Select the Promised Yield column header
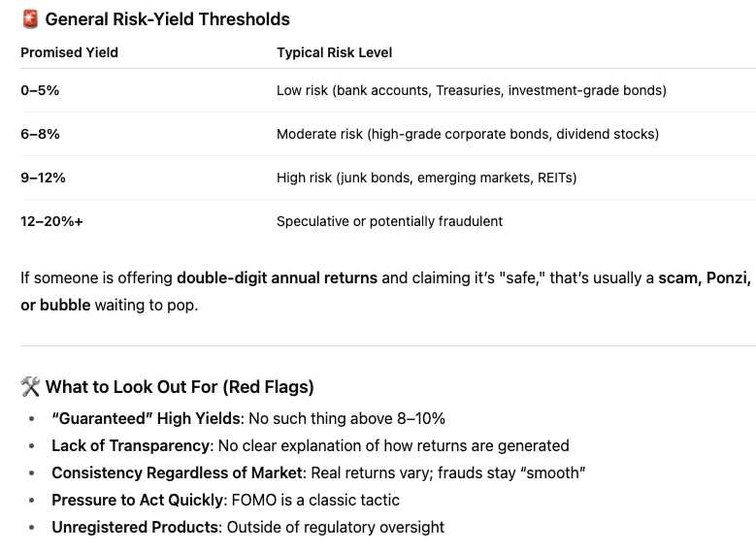 click(x=70, y=52)
